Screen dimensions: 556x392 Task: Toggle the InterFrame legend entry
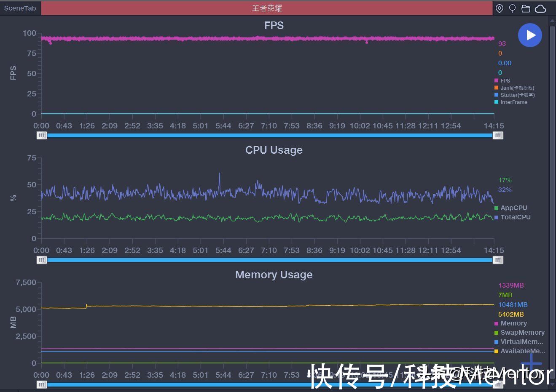coord(511,102)
